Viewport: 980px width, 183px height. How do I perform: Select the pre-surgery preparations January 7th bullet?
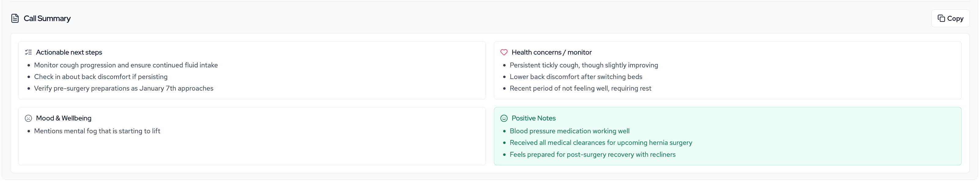point(124,88)
